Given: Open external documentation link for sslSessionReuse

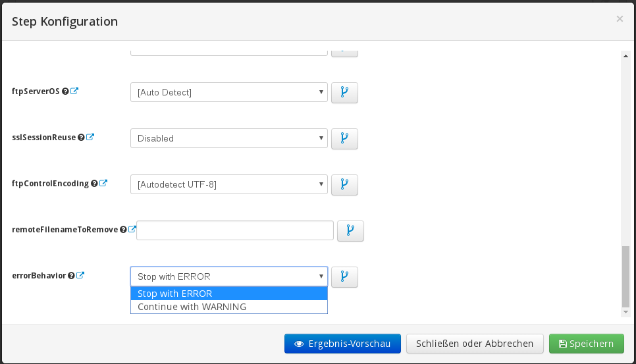Looking at the screenshot, I should [x=90, y=138].
